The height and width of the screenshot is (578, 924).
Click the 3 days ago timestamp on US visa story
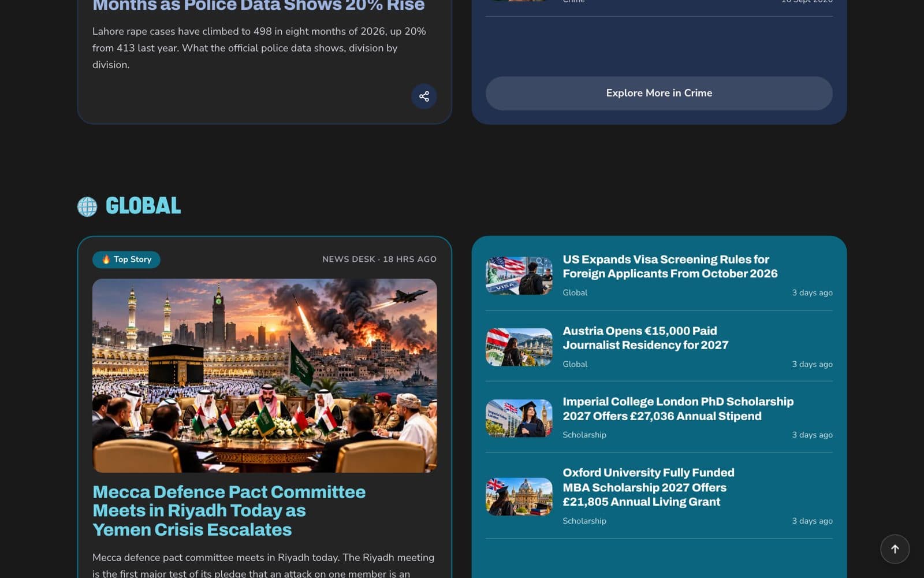(812, 293)
